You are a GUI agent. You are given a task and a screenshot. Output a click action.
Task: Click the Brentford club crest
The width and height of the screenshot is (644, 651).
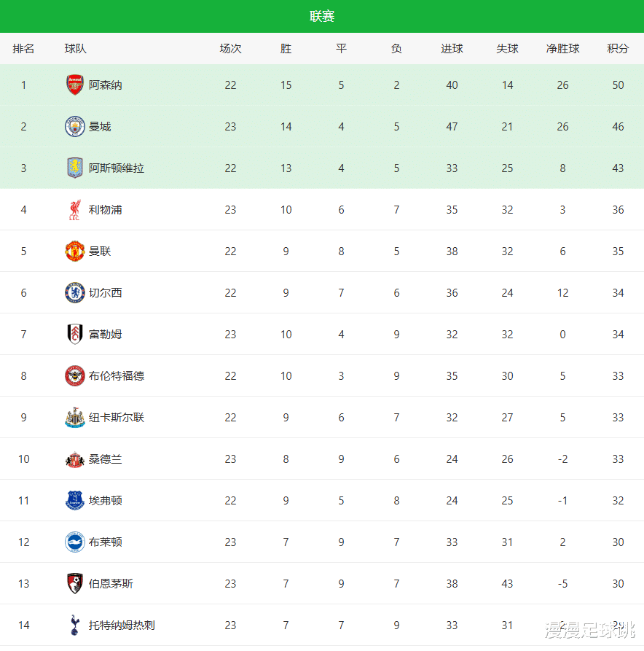pos(74,376)
